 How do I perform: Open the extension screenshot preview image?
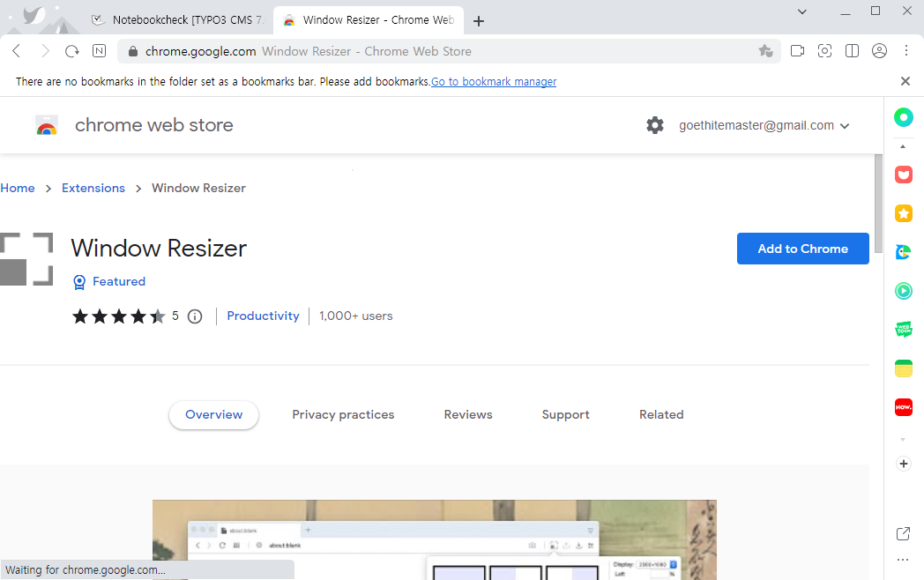pyautogui.click(x=435, y=540)
